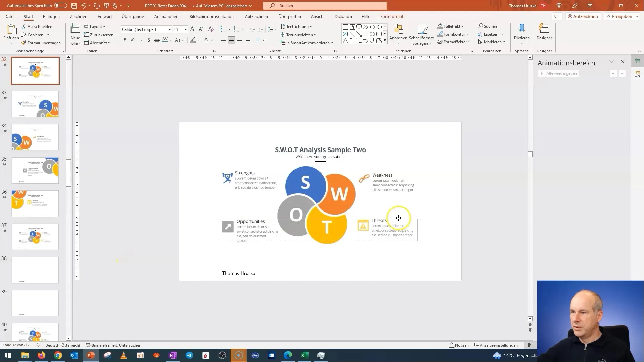This screenshot has height=362, width=644.
Task: Toggle center text alignment
Action: 232,40
